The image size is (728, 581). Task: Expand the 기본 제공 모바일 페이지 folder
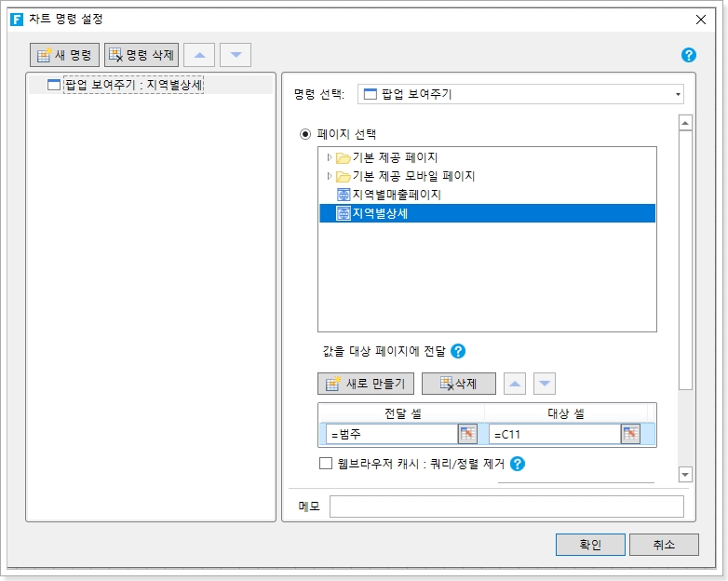[330, 176]
